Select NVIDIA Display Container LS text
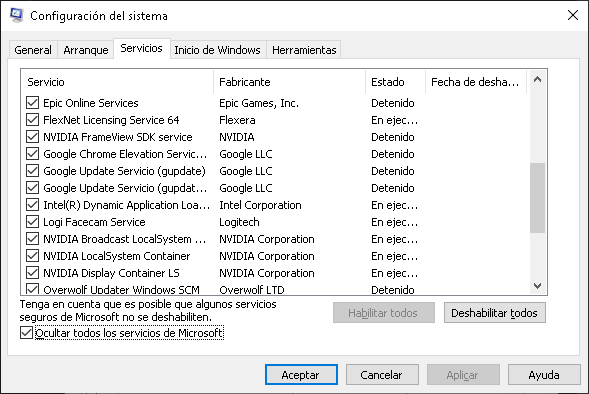Viewport: 589px width, 394px height. click(111, 273)
